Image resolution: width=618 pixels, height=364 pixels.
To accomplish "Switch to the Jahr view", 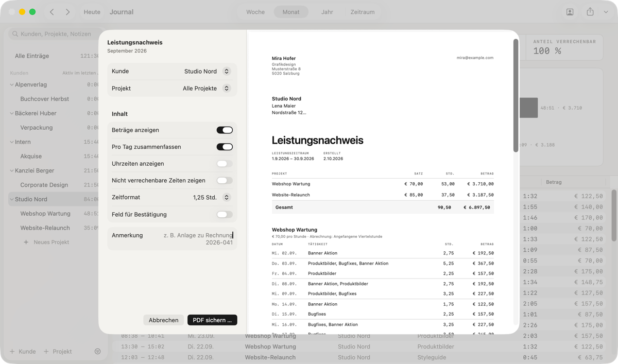I will pos(327,12).
